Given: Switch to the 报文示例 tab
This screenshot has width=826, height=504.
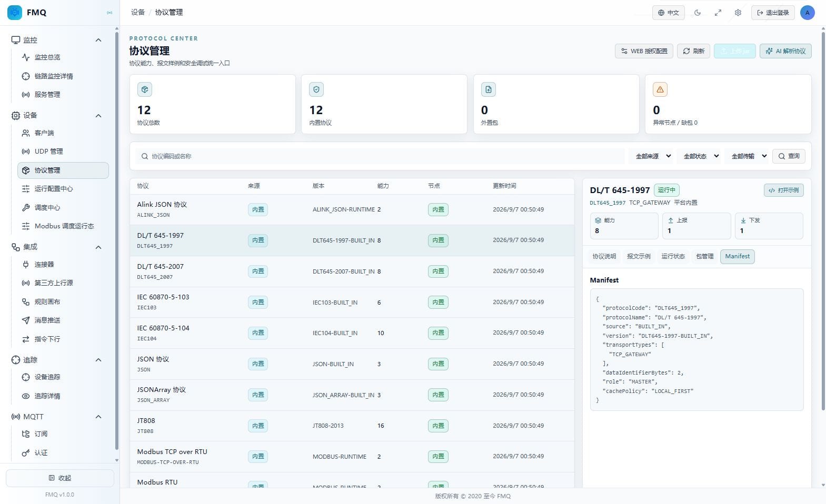Looking at the screenshot, I should click(639, 257).
